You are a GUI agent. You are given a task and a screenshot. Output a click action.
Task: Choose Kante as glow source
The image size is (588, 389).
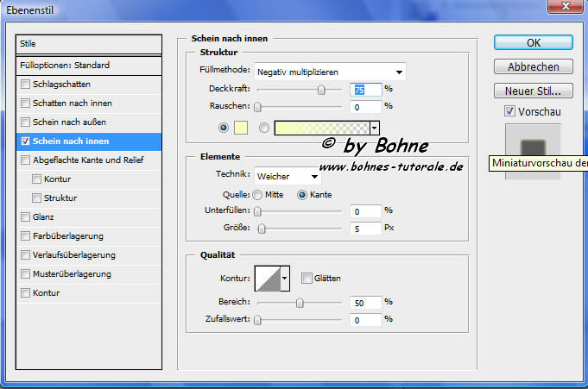pos(302,195)
